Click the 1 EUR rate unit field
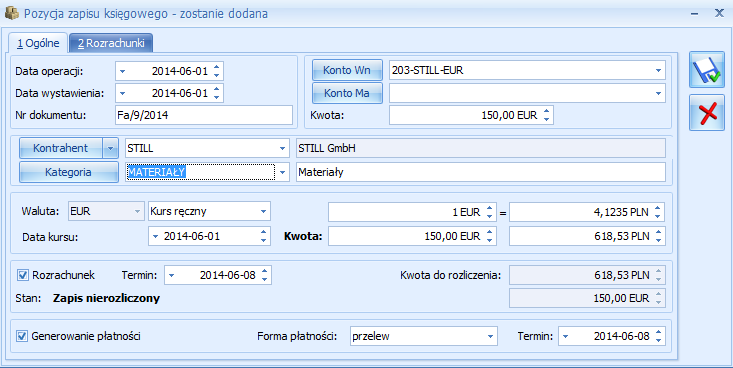 pos(412,212)
